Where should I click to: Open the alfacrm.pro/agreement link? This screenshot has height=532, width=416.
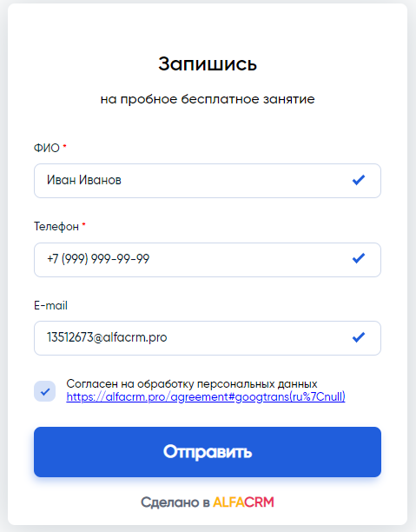206,396
